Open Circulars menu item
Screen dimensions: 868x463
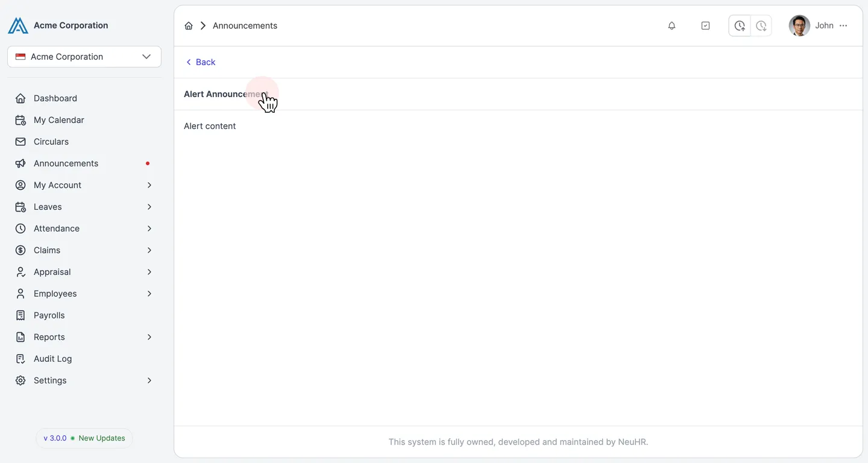pyautogui.click(x=84, y=142)
